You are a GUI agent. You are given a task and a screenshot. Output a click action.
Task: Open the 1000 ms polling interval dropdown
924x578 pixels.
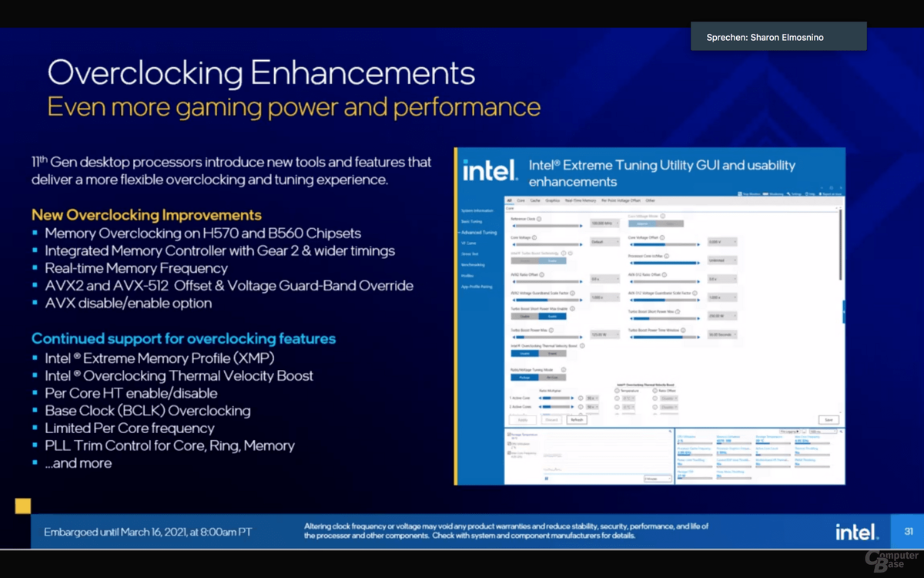point(823,431)
